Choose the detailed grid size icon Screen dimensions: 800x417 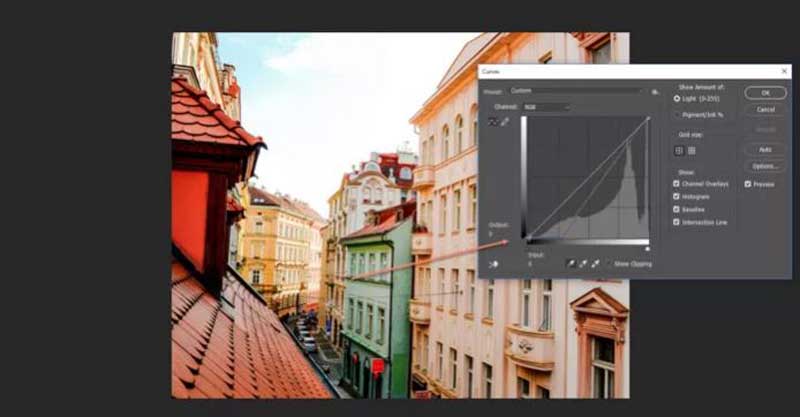(x=691, y=150)
